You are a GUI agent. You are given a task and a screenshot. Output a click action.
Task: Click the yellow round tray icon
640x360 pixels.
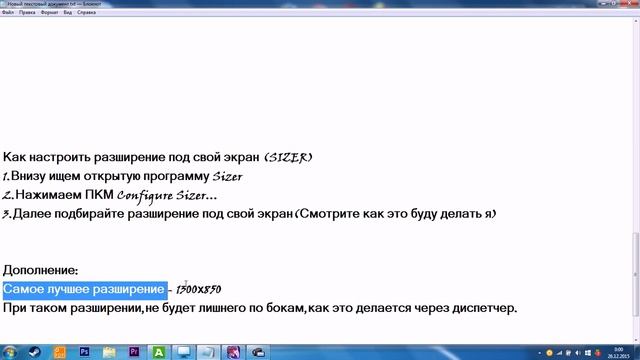[549, 353]
